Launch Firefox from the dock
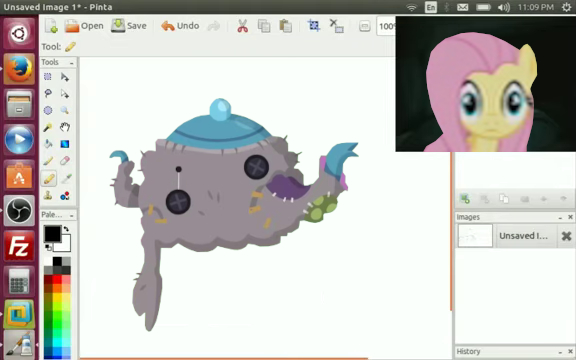 pos(19,69)
